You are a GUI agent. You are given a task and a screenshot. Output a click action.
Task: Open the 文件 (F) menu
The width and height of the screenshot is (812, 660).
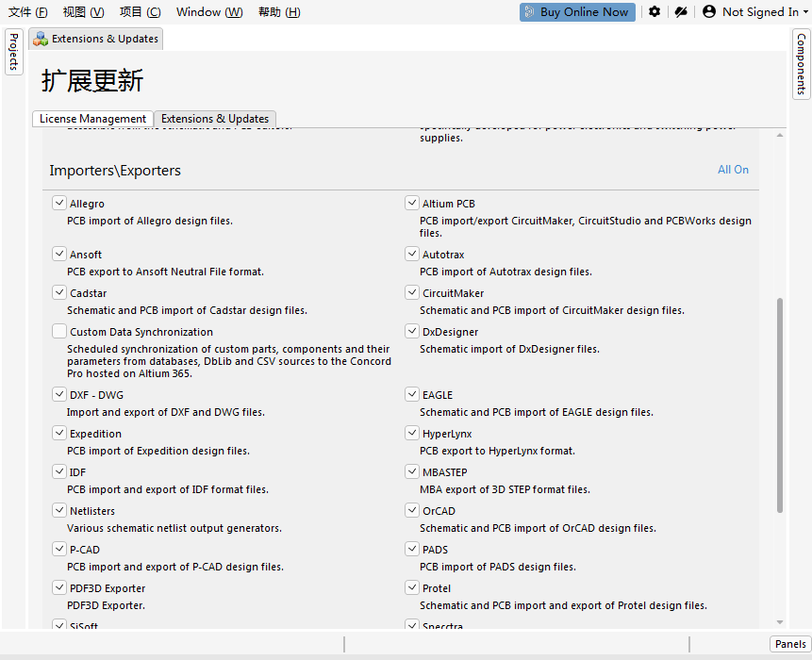pyautogui.click(x=28, y=12)
